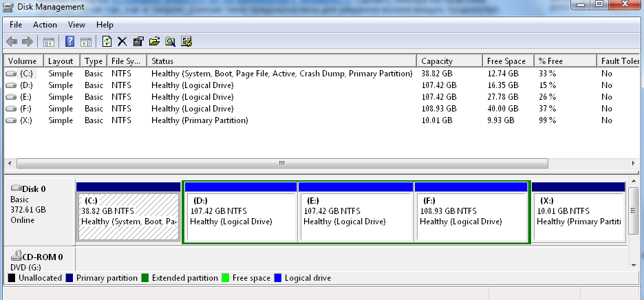
Task: Click the Forward arrow toolbar icon
Action: point(28,42)
